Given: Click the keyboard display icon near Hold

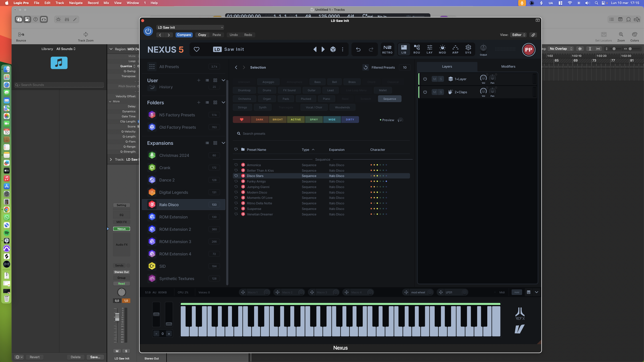Looking at the screenshot, I should click(529, 292).
